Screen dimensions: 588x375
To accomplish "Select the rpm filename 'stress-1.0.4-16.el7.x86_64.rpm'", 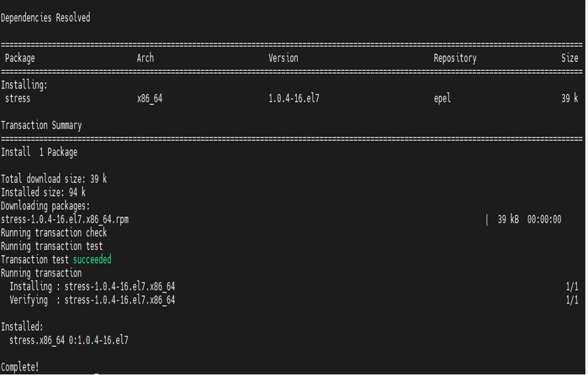I will (x=64, y=219).
